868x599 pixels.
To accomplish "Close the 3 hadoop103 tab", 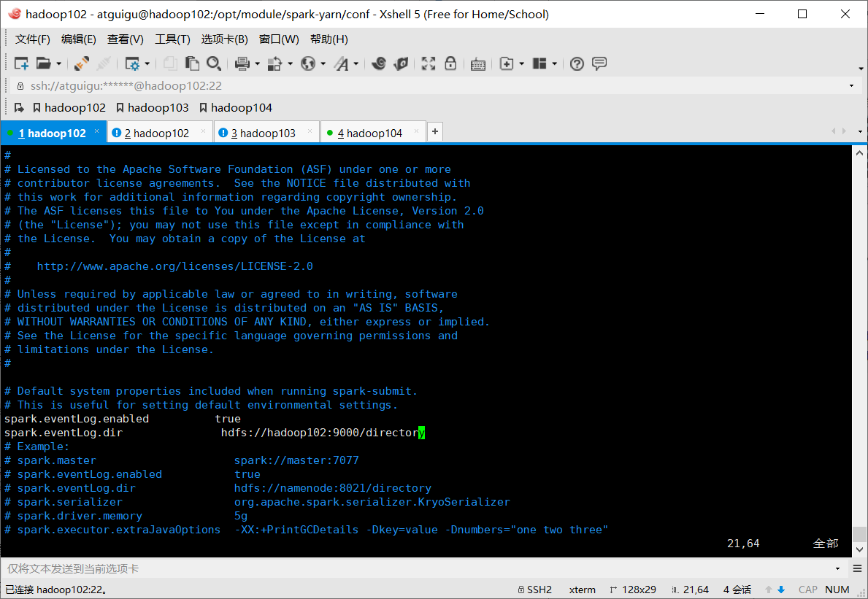I will pyautogui.click(x=310, y=131).
